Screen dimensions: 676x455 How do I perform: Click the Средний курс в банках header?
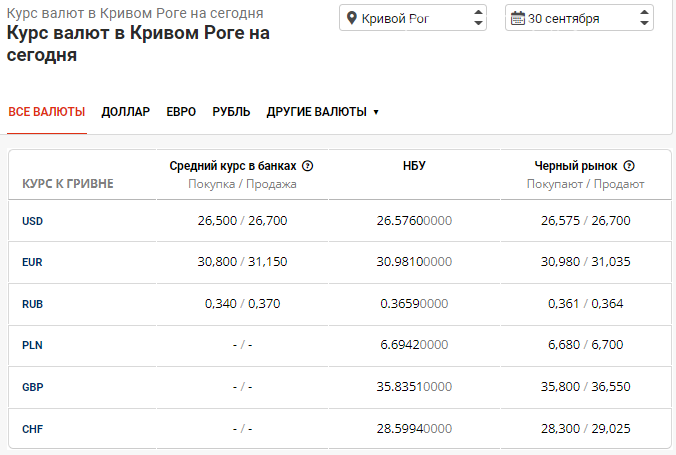coord(234,166)
